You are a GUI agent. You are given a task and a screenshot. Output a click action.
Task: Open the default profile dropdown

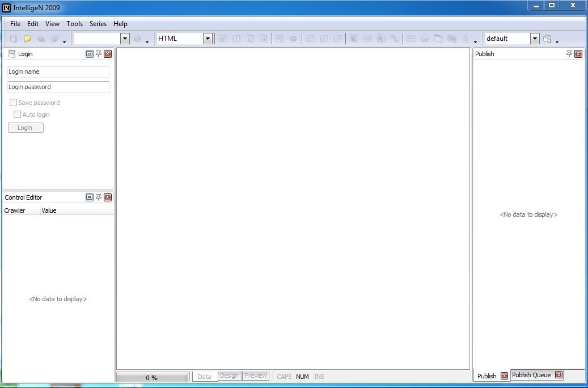coord(534,39)
